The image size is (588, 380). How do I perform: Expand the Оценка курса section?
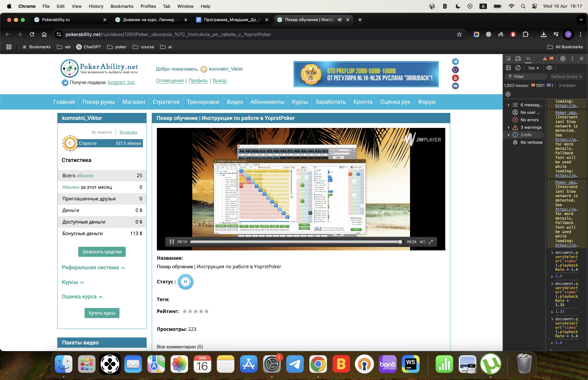pyautogui.click(x=82, y=297)
